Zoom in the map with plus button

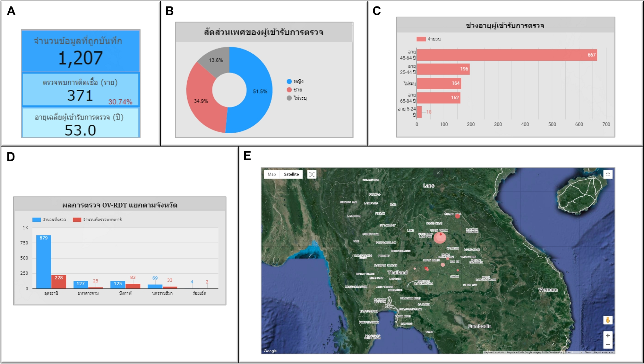[x=608, y=335]
